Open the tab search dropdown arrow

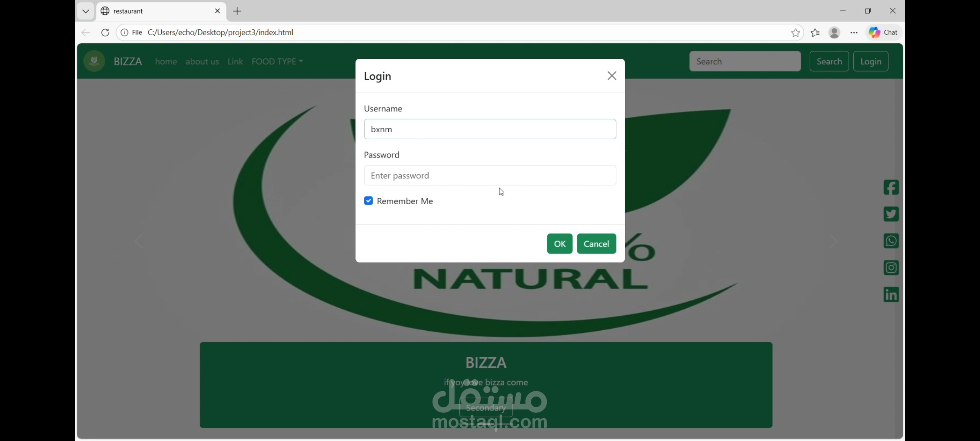[x=85, y=11]
